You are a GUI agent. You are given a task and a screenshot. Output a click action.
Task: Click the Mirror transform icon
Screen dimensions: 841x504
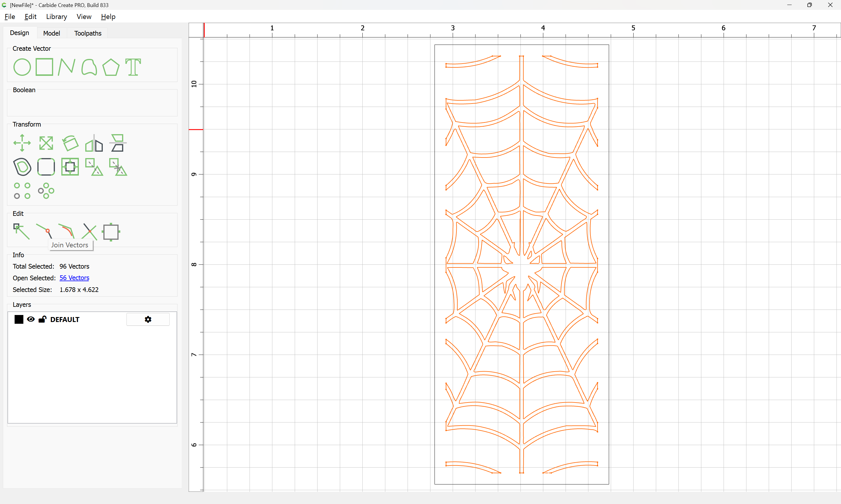(94, 143)
